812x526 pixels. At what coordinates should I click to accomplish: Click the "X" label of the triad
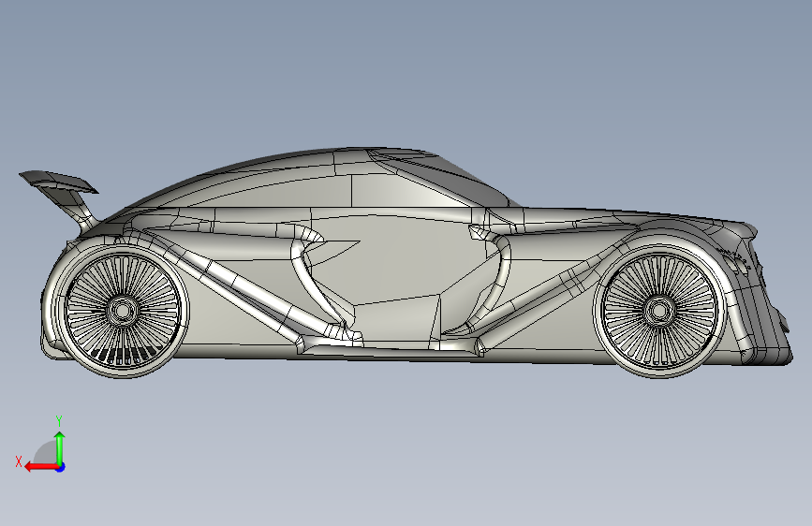point(19,461)
